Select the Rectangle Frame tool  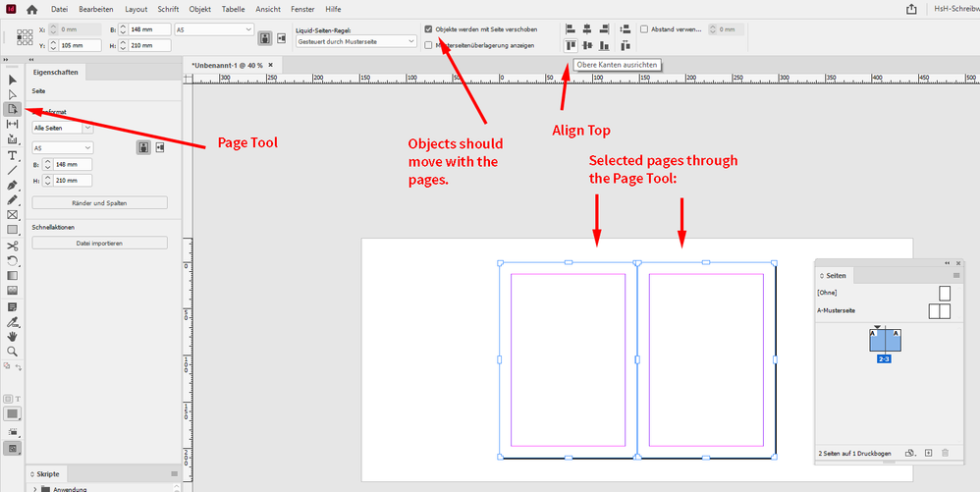click(x=12, y=215)
